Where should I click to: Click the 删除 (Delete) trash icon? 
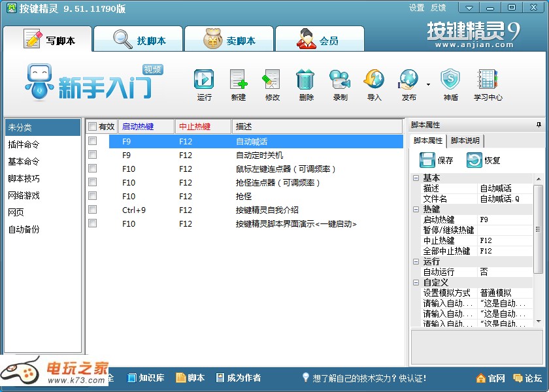[x=306, y=80]
